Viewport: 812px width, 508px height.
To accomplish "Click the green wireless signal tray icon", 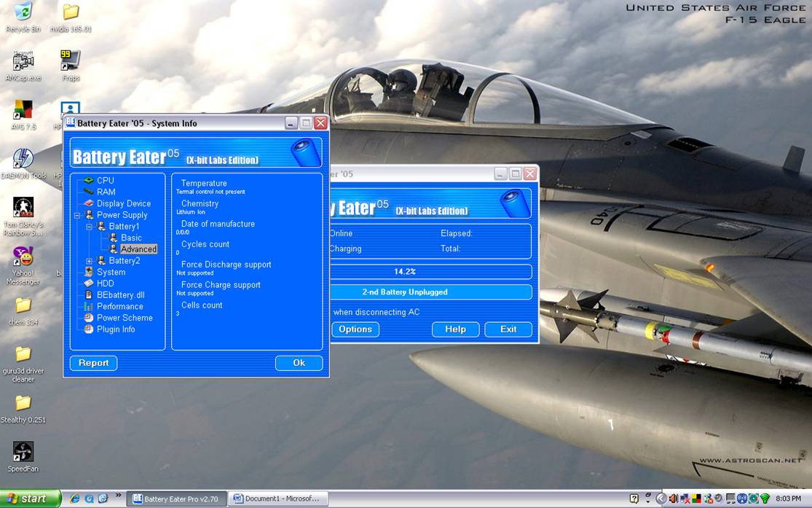I will point(765,499).
